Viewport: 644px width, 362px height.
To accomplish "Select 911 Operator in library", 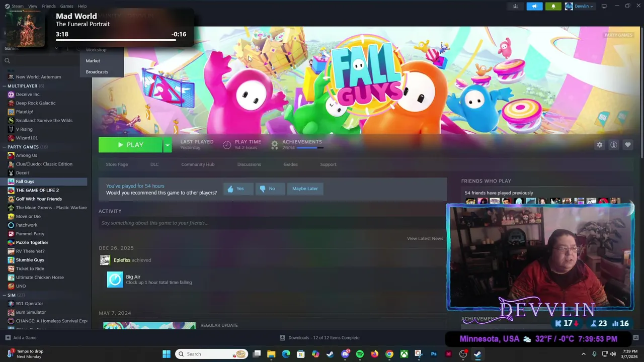I will coord(30,304).
